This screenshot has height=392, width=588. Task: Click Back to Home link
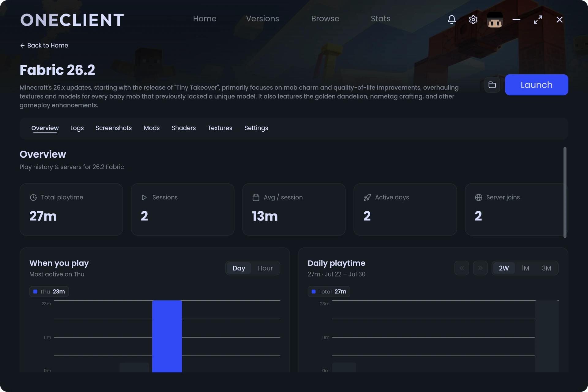click(44, 45)
